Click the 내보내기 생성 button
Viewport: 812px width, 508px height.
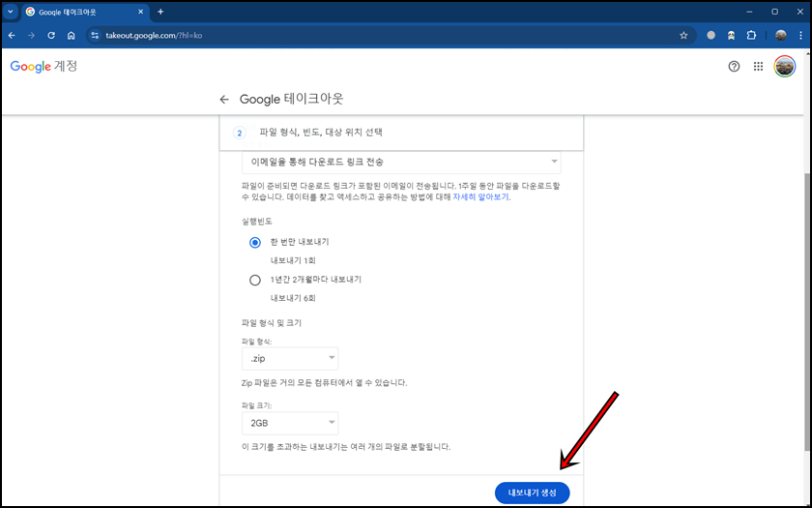533,493
